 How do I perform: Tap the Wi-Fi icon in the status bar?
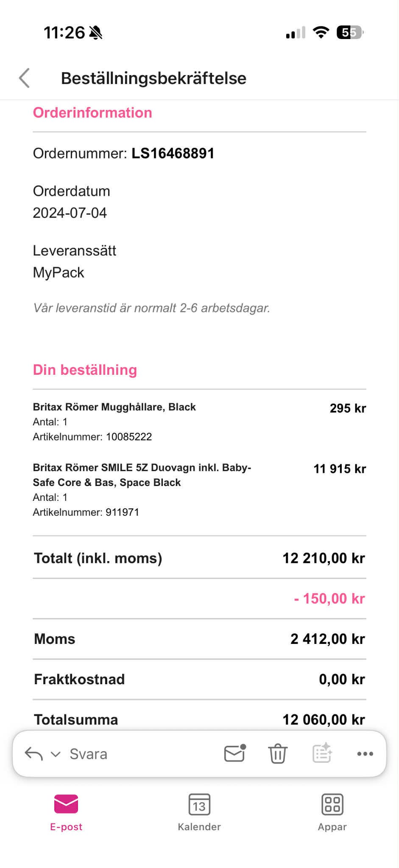(321, 32)
